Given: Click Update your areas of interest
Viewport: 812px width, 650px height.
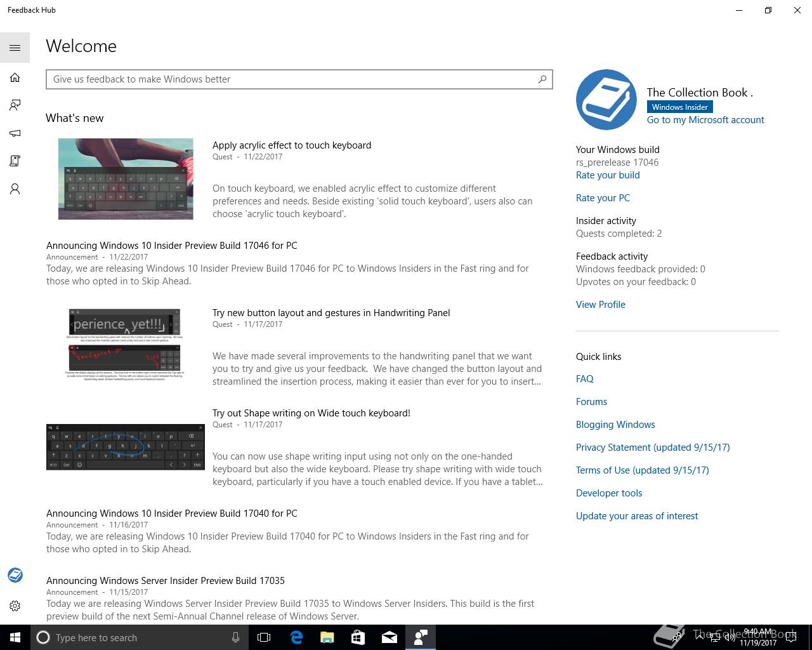Looking at the screenshot, I should [637, 516].
